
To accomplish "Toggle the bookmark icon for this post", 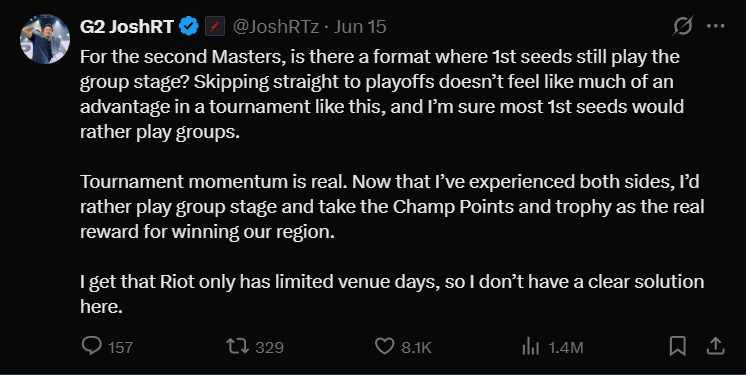I will coord(677,346).
